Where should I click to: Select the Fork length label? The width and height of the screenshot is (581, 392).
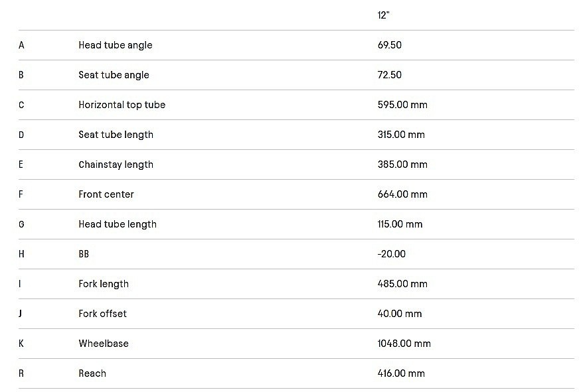pos(104,284)
